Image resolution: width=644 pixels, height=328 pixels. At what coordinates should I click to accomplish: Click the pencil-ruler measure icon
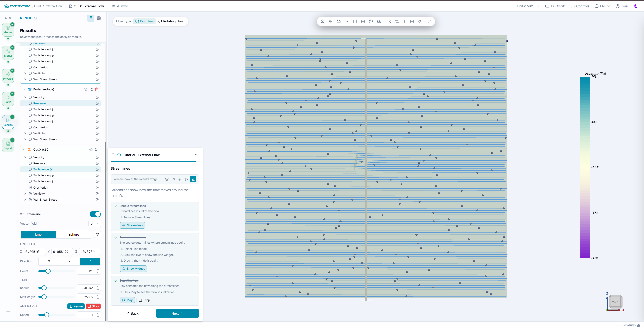pos(420,21)
